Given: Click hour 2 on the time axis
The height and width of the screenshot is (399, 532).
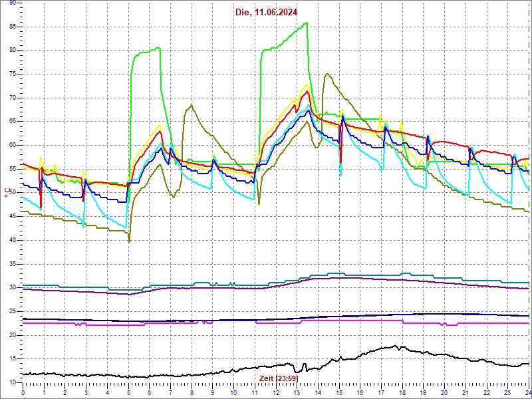Looking at the screenshot, I should (x=65, y=392).
